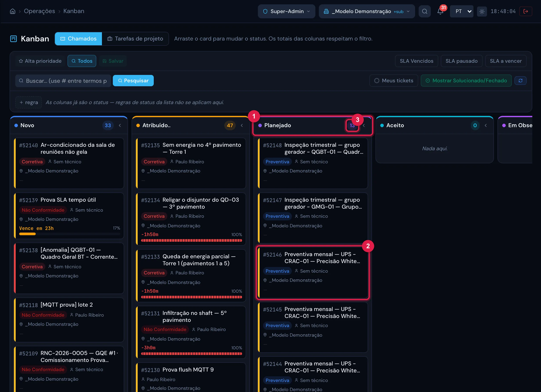Open ticket #52144 Preventiva mensal card

click(x=313, y=374)
